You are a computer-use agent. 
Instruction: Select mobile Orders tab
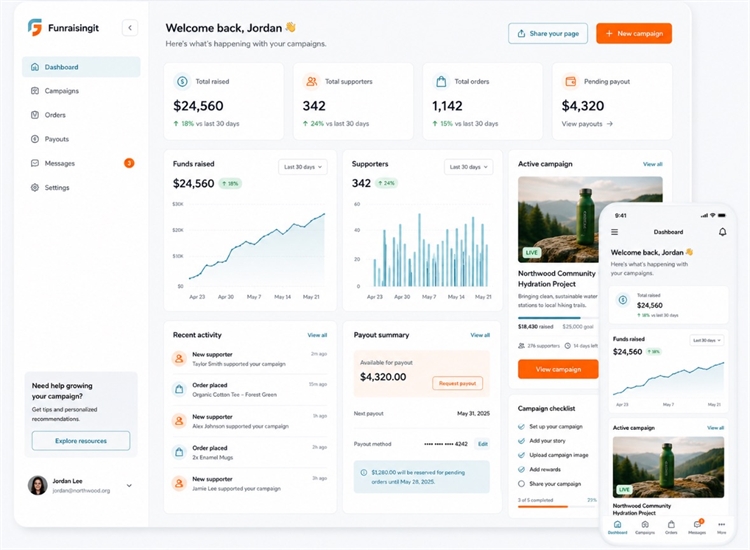671,527
